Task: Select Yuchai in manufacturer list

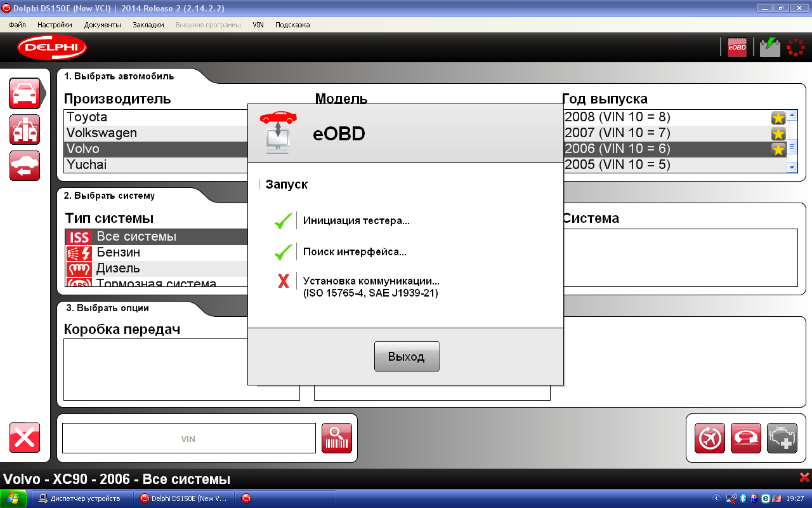Action: pyautogui.click(x=156, y=164)
